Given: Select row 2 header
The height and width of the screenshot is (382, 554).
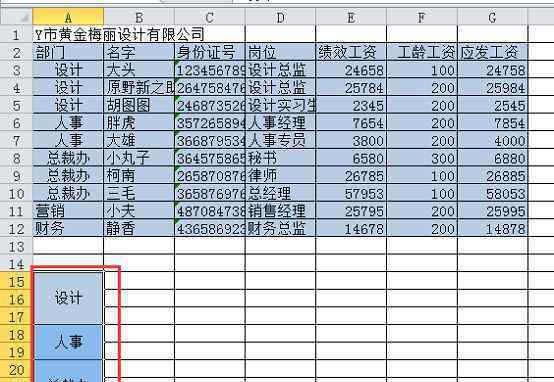Looking at the screenshot, I should (x=16, y=52).
